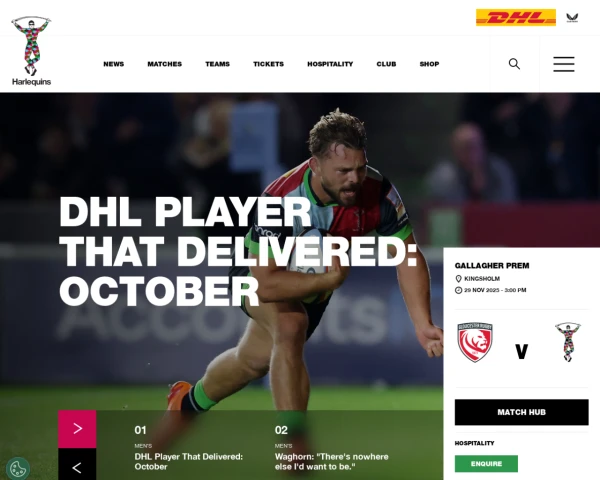The height and width of the screenshot is (480, 600).
Task: Open the hamburger menu icon
Action: [564, 64]
